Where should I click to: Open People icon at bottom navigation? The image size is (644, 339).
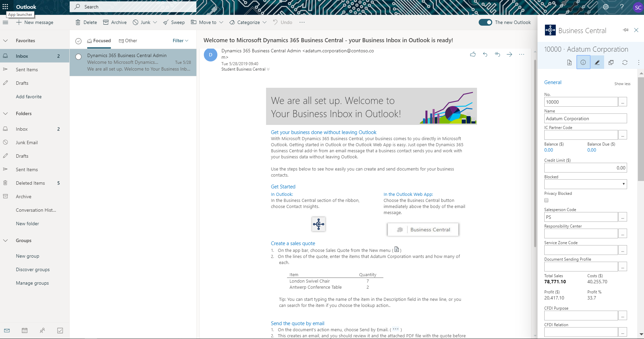tap(42, 331)
